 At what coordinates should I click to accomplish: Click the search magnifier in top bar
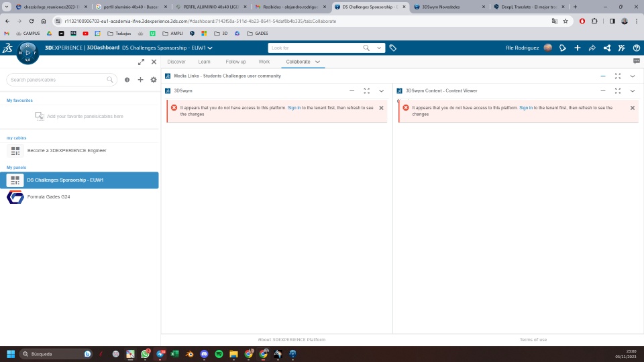pos(366,48)
